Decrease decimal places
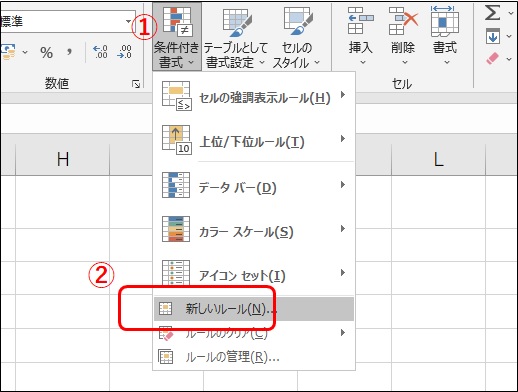518x392 pixels. 124,52
